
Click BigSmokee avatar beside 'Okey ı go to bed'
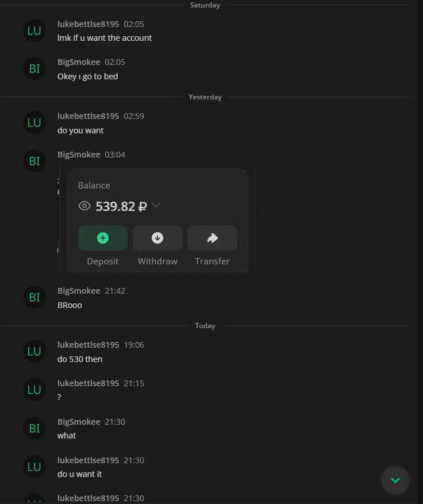[x=34, y=68]
